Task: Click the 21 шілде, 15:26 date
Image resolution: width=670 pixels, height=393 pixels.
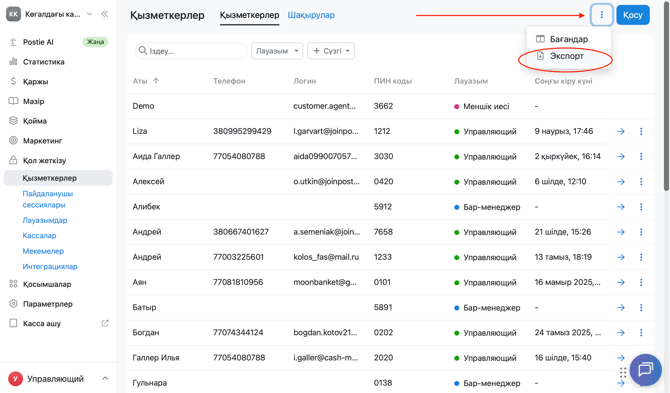Action: (563, 232)
